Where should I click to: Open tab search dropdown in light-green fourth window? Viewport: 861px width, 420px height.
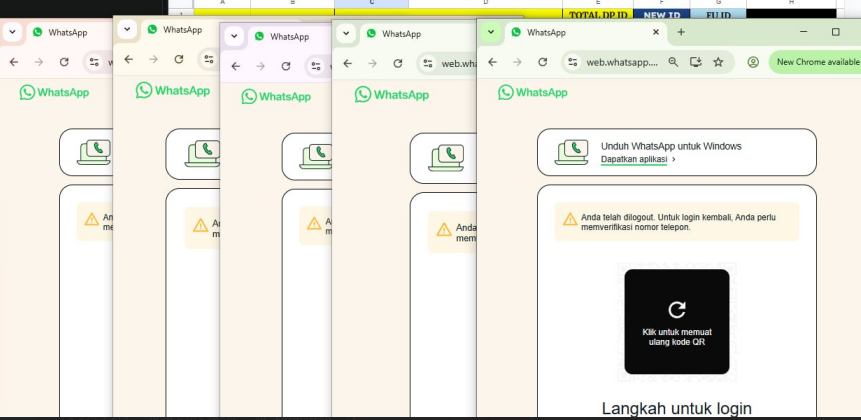tap(346, 33)
